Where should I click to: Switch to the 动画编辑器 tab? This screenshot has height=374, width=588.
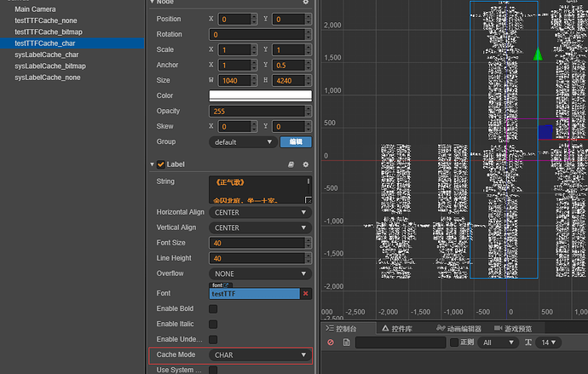460,328
